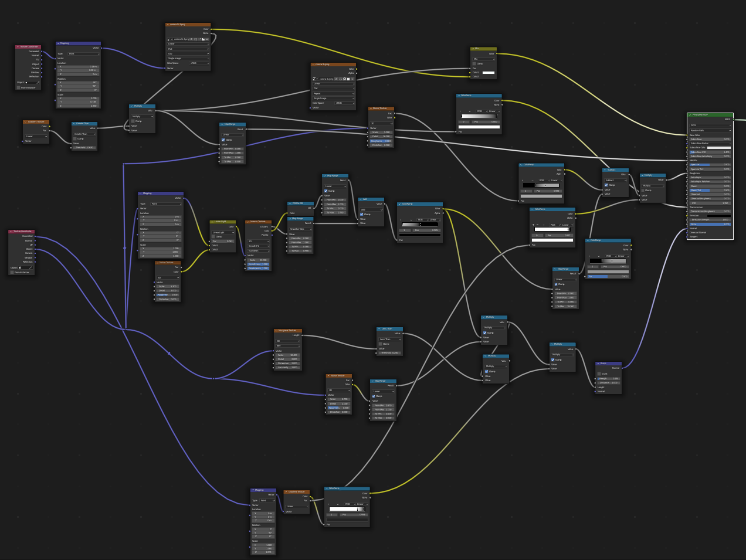This screenshot has height=560, width=746.
Task: Open GGX distribution dropdown in Principled BSDF
Action: 710,125
